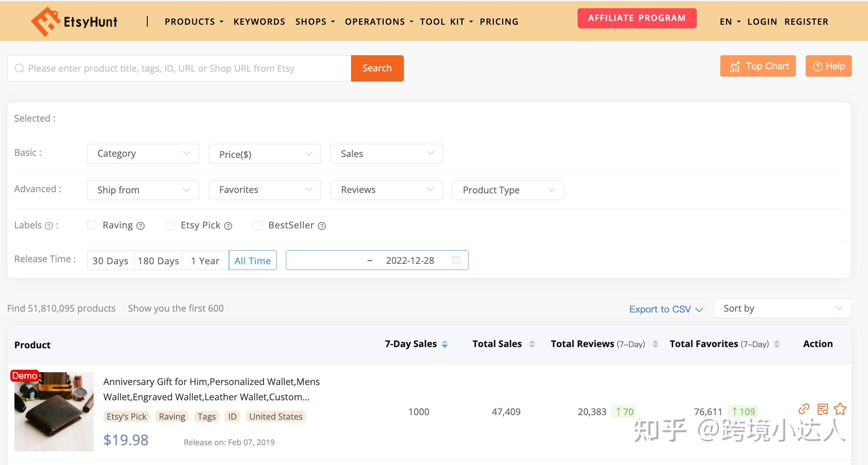Click the product search input field

click(x=182, y=68)
